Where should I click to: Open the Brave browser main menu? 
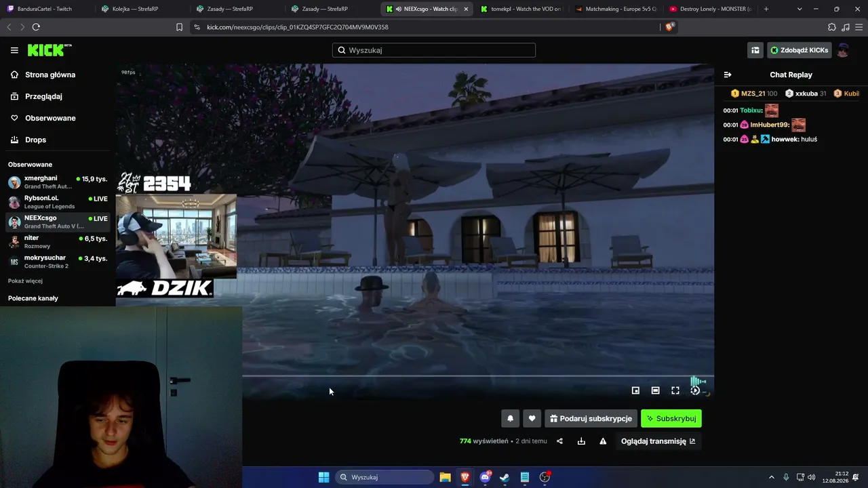[x=859, y=27]
